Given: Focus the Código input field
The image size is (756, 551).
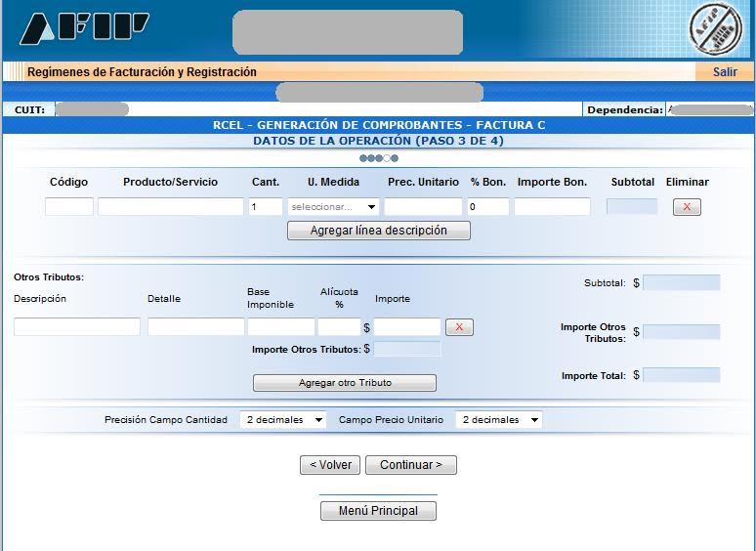Looking at the screenshot, I should (x=69, y=207).
